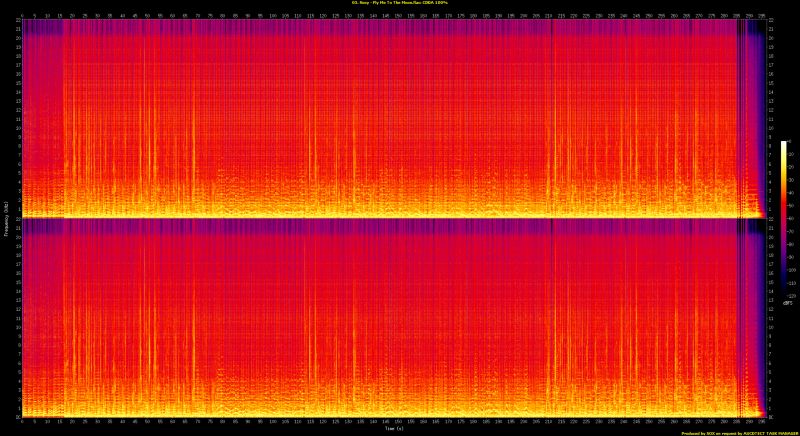The height and width of the screenshot is (436, 800).
Task: Click the AUCDTECT TASK MANAGER credit text
Action: [x=763, y=433]
